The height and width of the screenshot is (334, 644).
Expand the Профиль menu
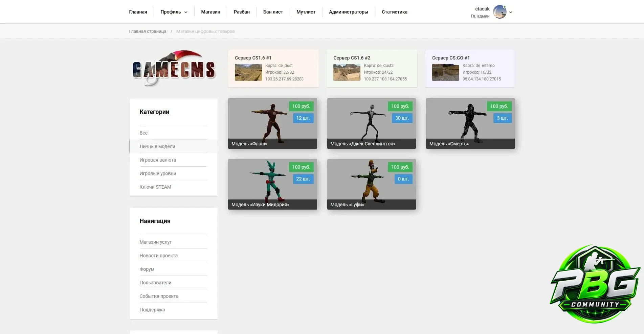click(174, 12)
